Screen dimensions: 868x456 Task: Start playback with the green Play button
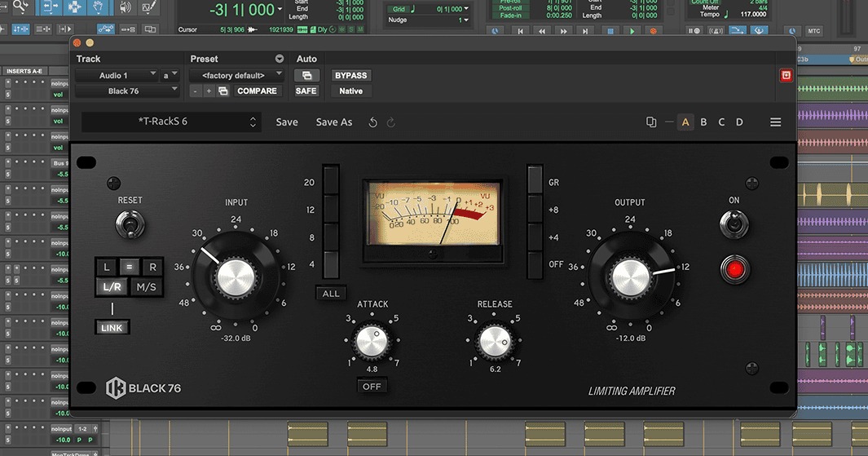coord(632,32)
